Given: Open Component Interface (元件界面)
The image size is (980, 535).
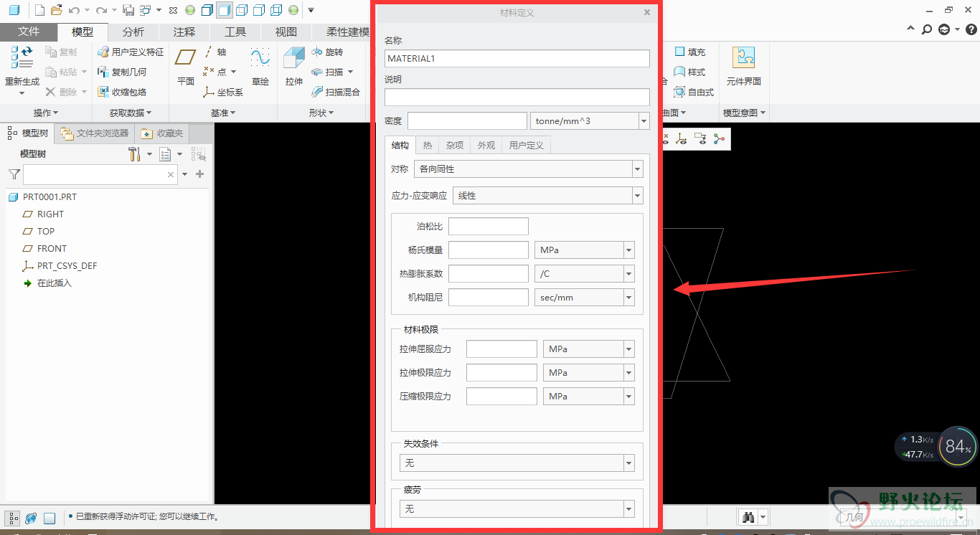Looking at the screenshot, I should [743, 67].
